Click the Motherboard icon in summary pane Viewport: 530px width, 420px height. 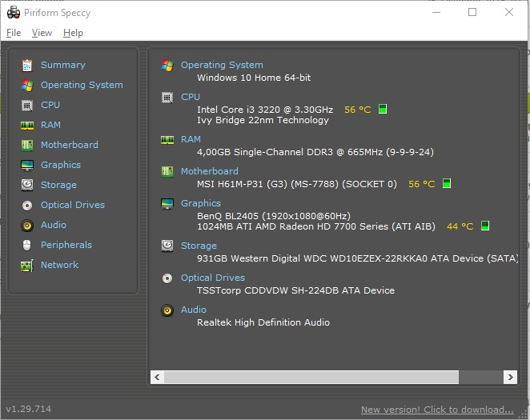tap(167, 172)
